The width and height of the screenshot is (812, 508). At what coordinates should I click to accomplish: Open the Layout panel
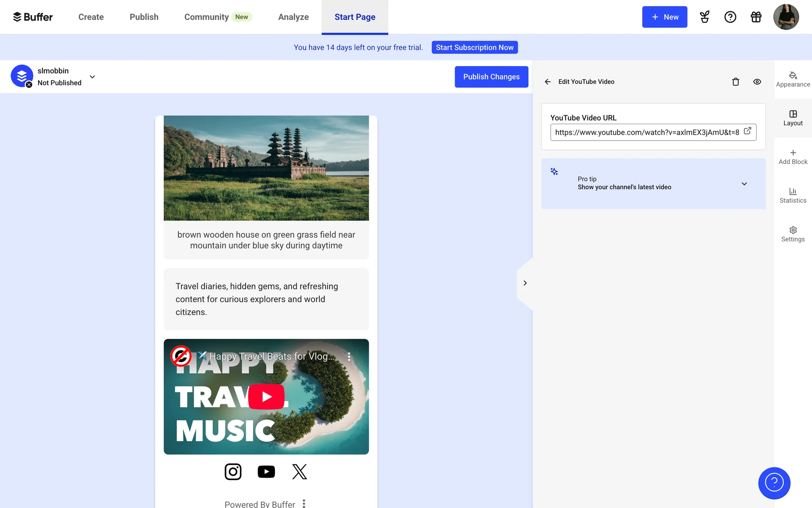pos(793,118)
